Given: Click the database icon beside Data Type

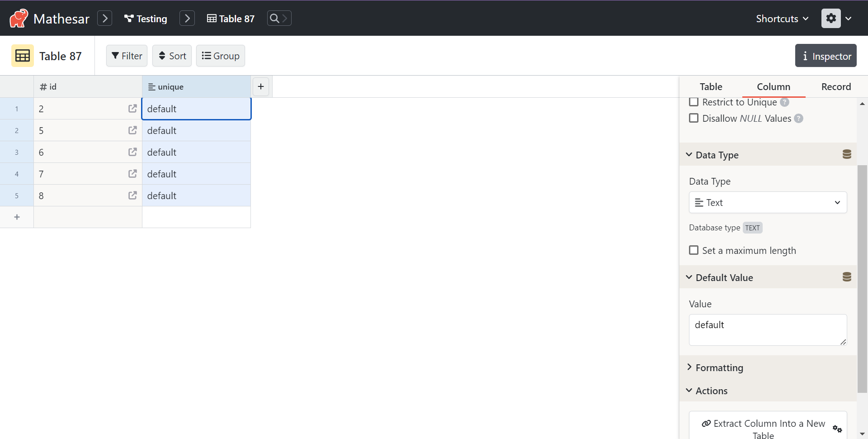Looking at the screenshot, I should coord(847,154).
